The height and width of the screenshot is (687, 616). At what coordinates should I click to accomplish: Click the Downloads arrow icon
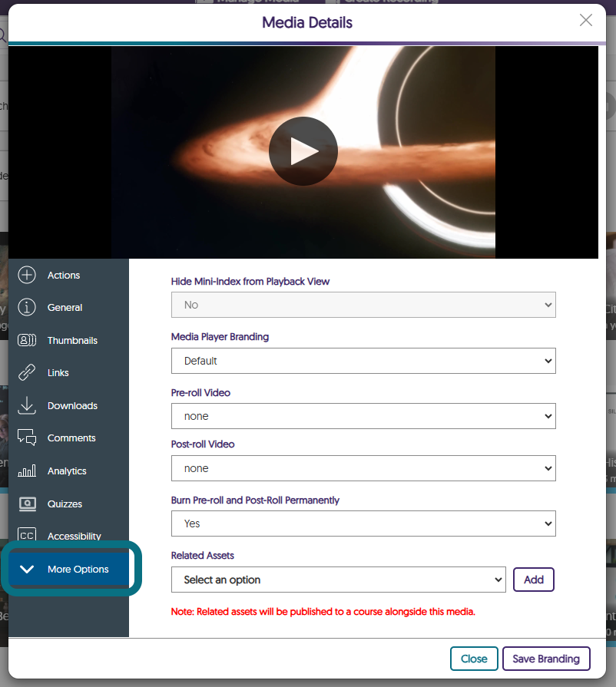pos(27,405)
